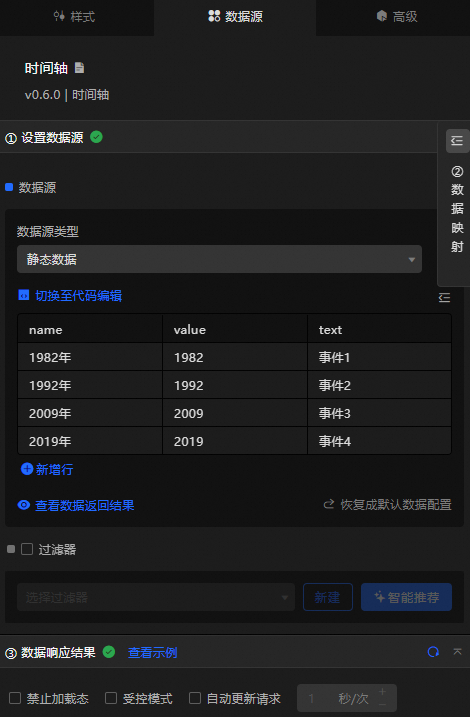Screen dimensions: 470x717
Task: Select the 2019年 name cell
Action: 90,441
